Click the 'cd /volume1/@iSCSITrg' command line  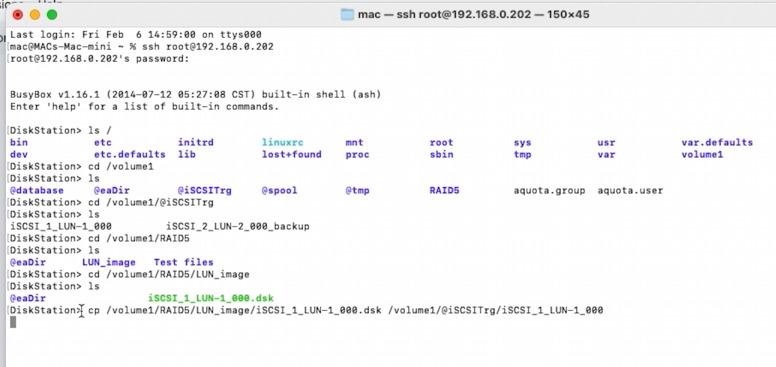click(111, 202)
